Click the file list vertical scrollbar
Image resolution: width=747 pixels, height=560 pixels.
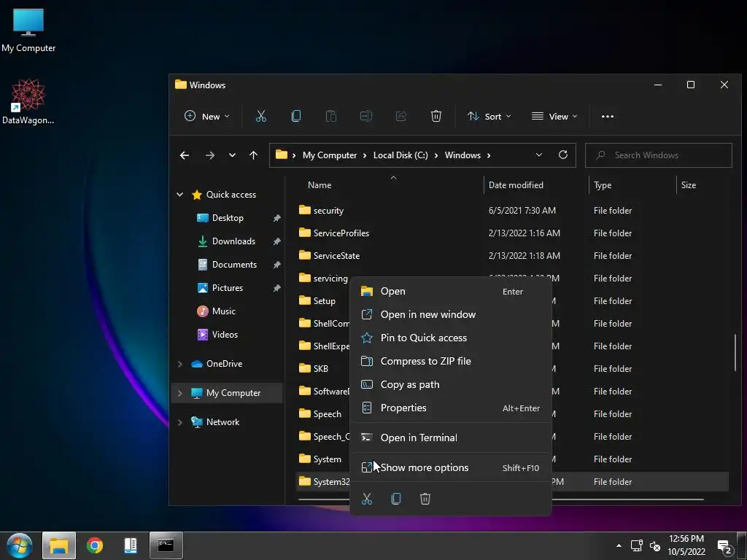tap(735, 352)
